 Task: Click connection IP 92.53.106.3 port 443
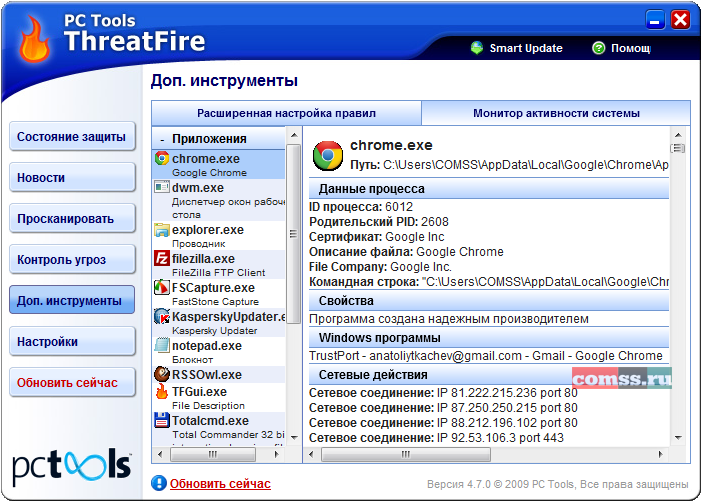437,438
